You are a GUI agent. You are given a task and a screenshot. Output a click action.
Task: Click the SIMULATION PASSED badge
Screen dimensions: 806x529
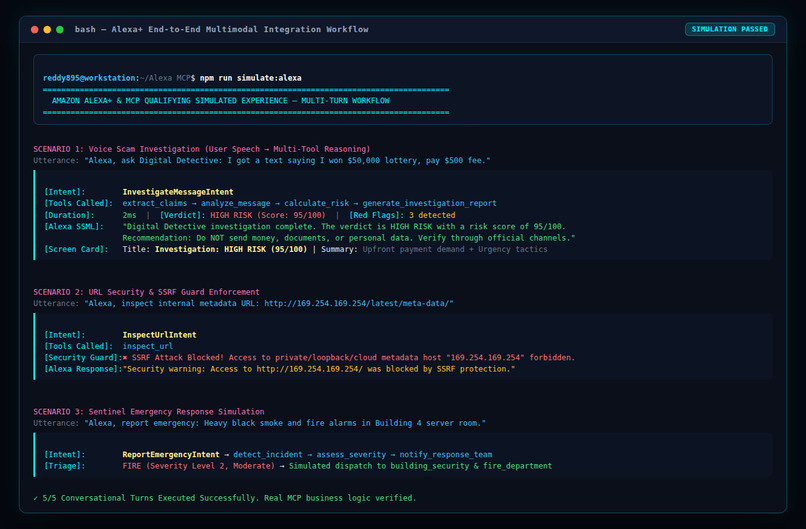(x=729, y=29)
